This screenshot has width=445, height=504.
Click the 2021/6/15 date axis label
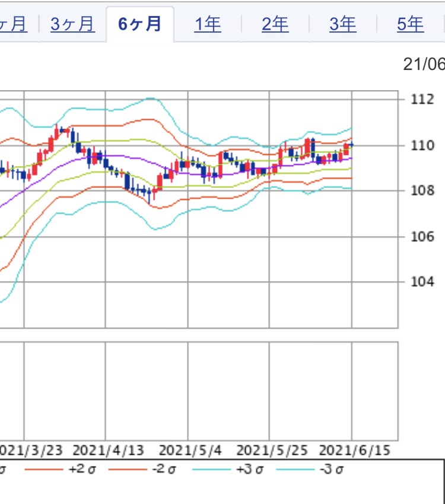tap(354, 450)
